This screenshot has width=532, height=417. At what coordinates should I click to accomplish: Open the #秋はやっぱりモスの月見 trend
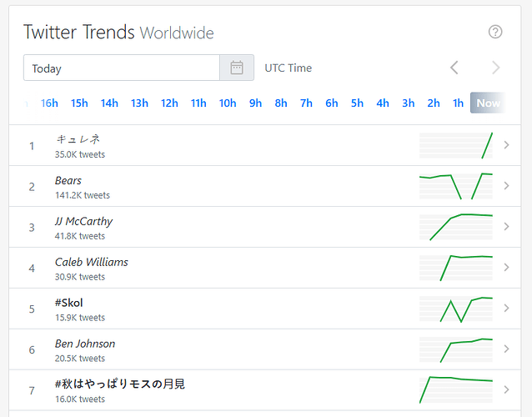[x=120, y=384]
